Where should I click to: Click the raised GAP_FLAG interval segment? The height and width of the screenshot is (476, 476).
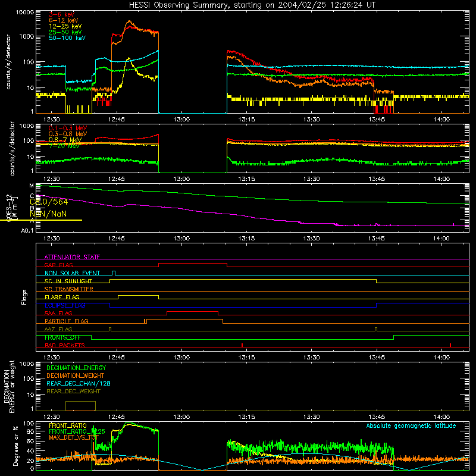click(193, 264)
